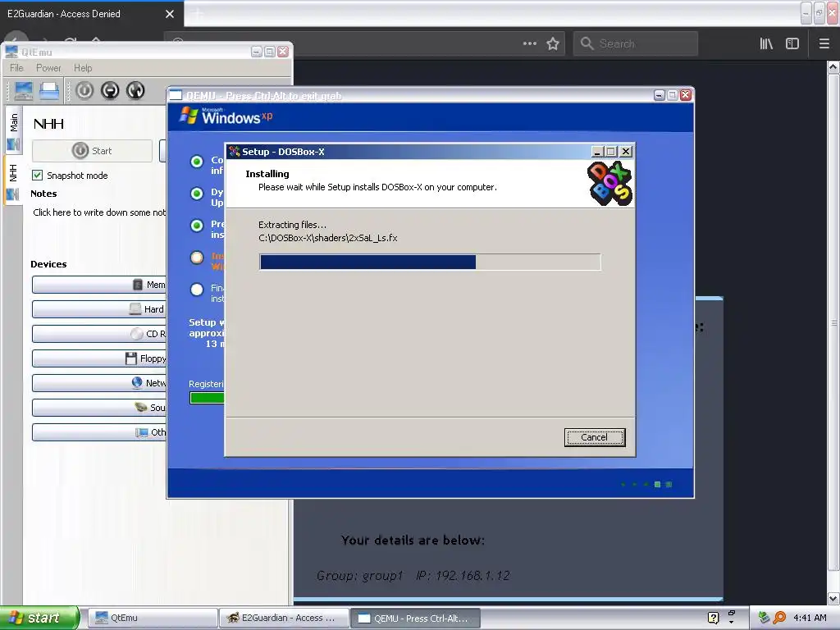Click the browser Search input field
This screenshot has height=630, width=840.
click(636, 43)
